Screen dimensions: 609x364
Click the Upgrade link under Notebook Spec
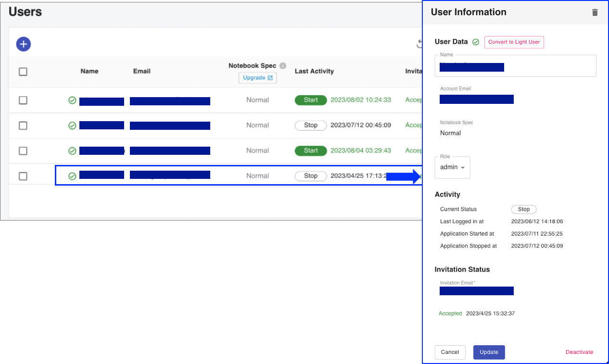pyautogui.click(x=257, y=78)
